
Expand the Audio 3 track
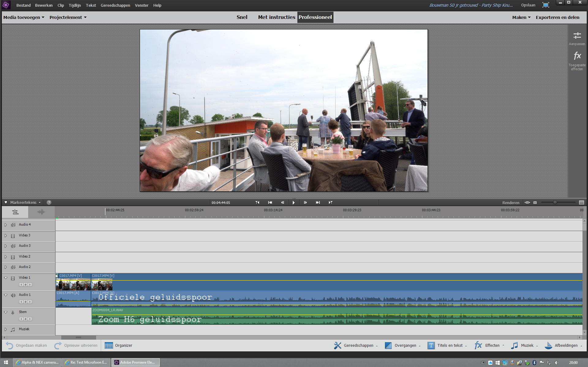6,246
